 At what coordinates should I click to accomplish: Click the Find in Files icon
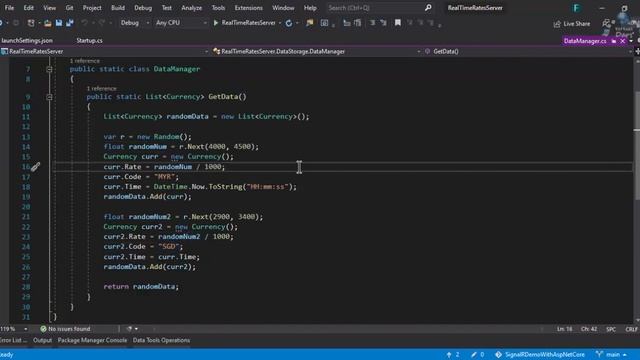[x=310, y=23]
